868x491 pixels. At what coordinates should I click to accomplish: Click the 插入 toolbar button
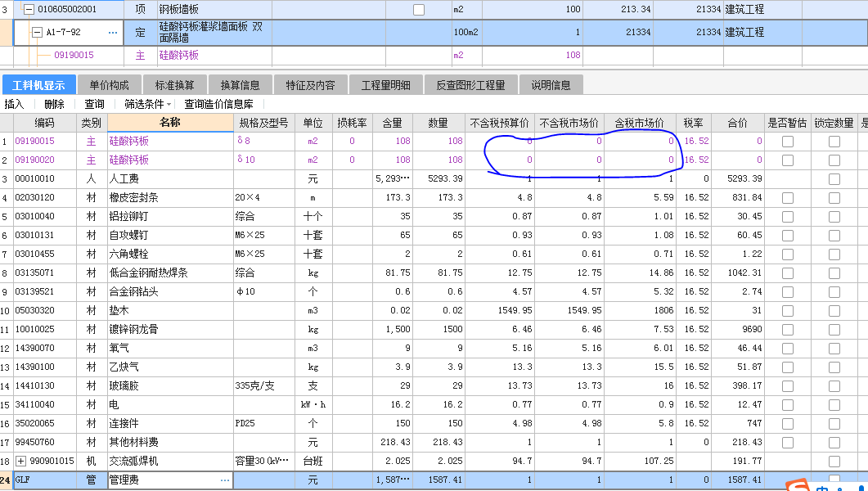pos(14,104)
